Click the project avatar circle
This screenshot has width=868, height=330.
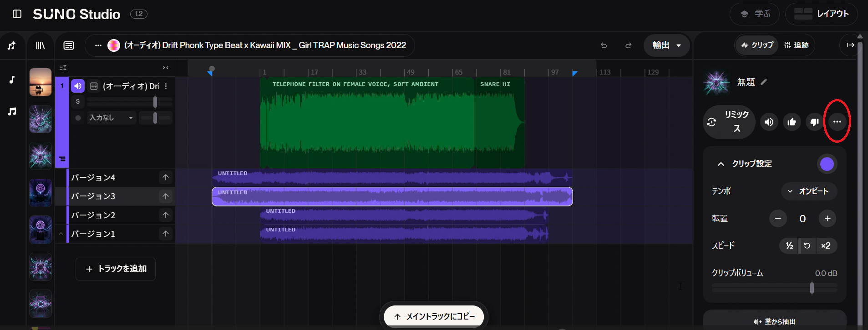pyautogui.click(x=114, y=45)
